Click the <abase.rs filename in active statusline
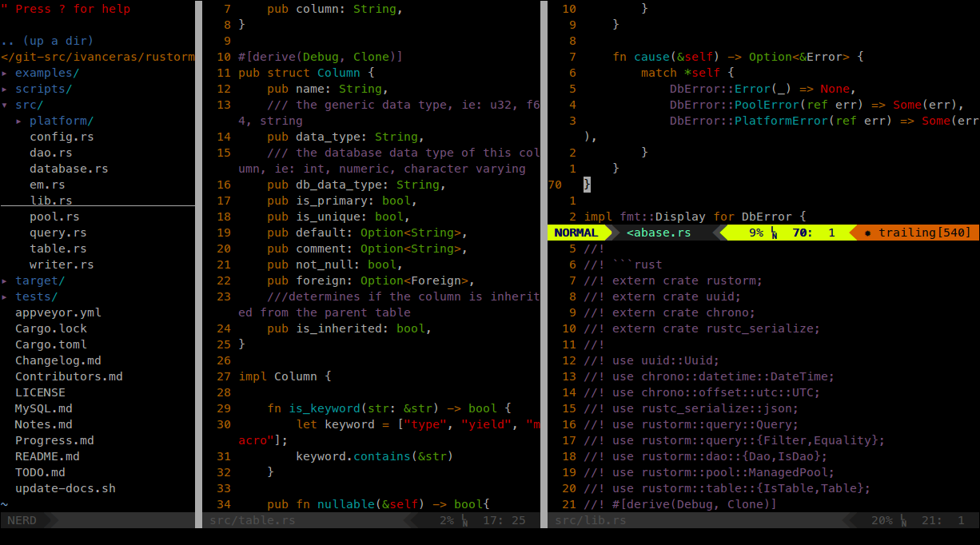The height and width of the screenshot is (545, 980). click(x=659, y=233)
